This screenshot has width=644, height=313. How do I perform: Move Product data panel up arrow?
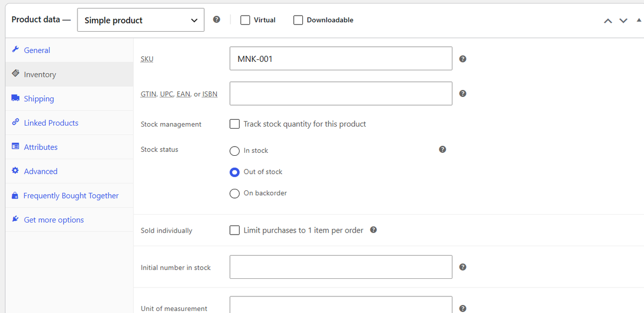(x=608, y=21)
